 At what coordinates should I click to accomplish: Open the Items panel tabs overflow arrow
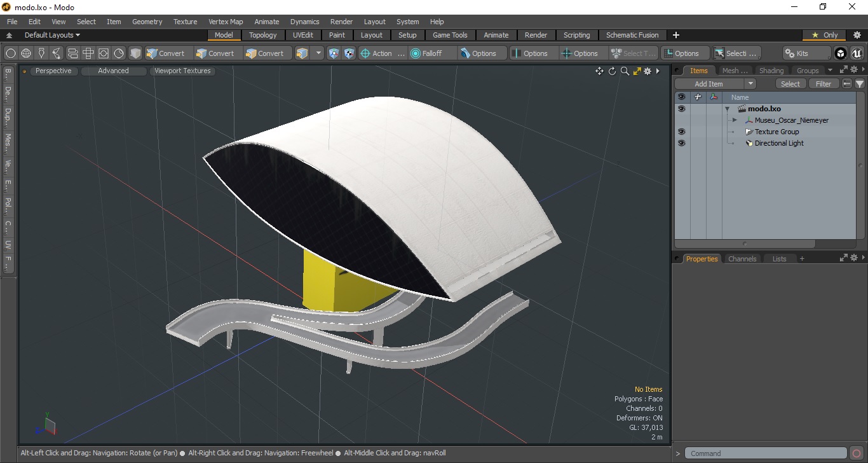pyautogui.click(x=830, y=71)
